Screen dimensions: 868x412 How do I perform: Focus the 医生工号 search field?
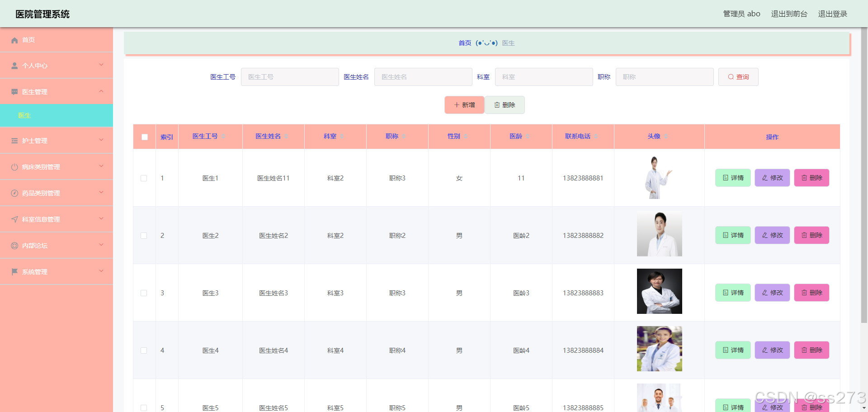point(290,77)
